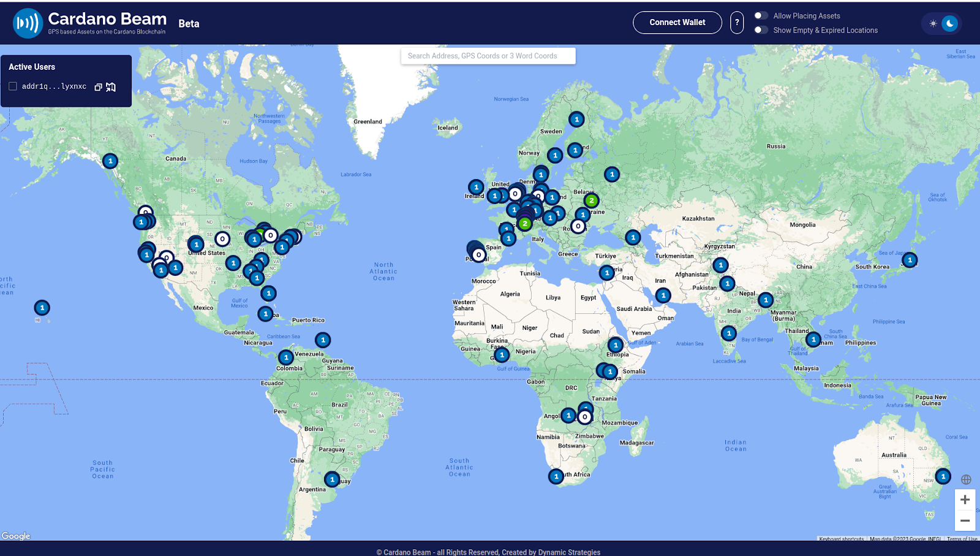Viewport: 980px width, 556px height.
Task: Select the green 2 marker above Italy
Action: [524, 224]
